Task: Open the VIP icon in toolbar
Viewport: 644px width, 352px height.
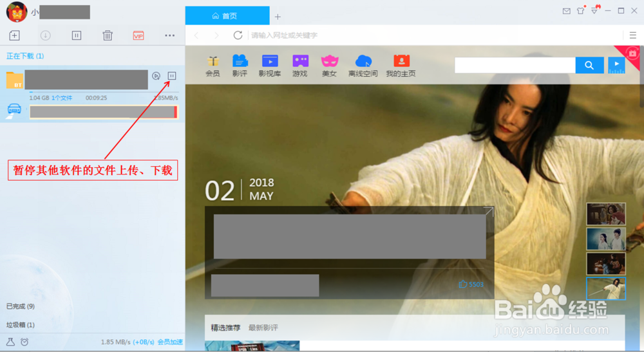Action: pos(138,35)
